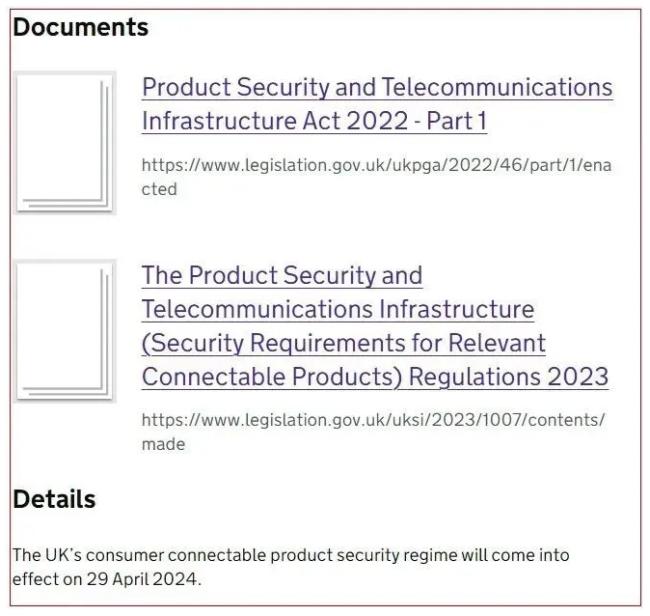Screen dimensions: 650x616
Task: Click the Documents heading
Action: click(80, 28)
